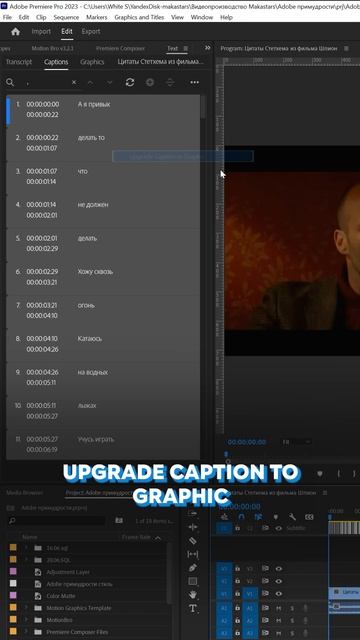360x640 pixels.
Task: Toggle the timeline caption track options icon
Action: (309, 517)
